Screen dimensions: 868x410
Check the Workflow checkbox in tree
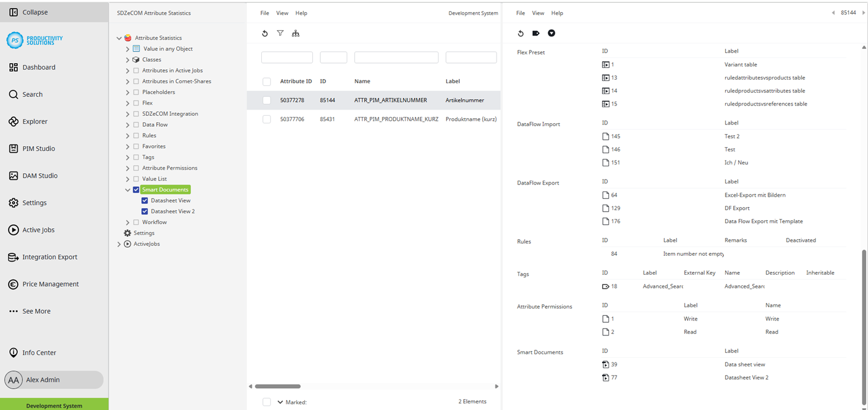tap(136, 222)
